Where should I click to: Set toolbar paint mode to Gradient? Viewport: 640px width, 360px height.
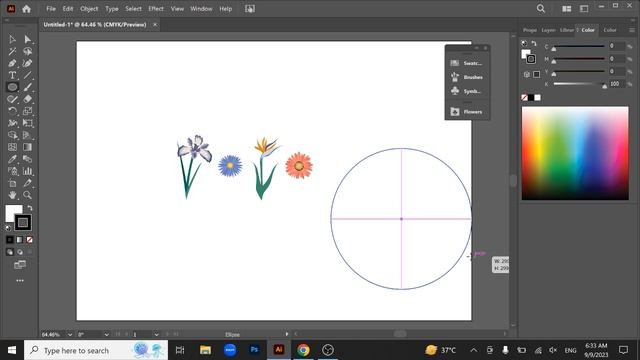[20, 240]
